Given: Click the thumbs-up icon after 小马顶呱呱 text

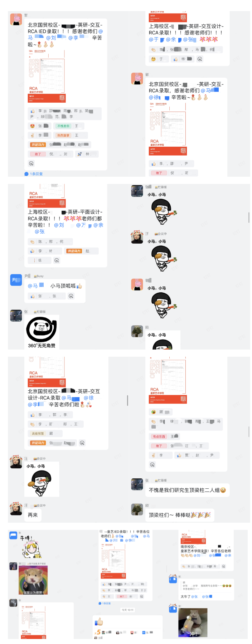Looking at the screenshot, I should pyautogui.click(x=79, y=286).
